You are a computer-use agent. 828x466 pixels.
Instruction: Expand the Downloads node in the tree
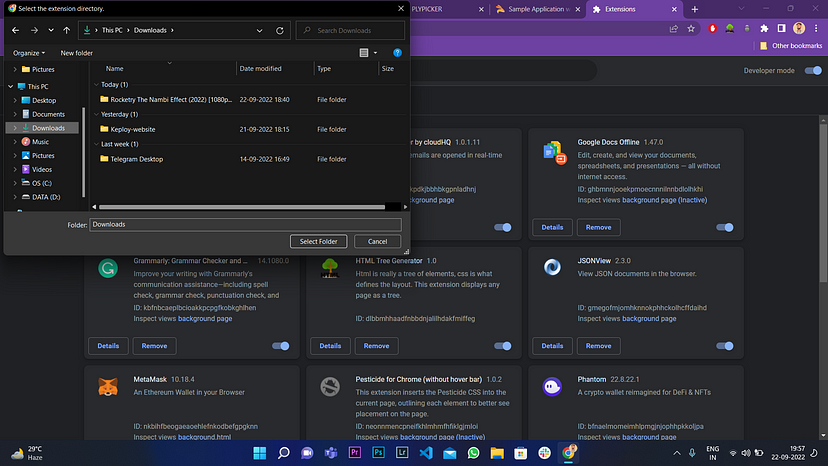click(15, 128)
